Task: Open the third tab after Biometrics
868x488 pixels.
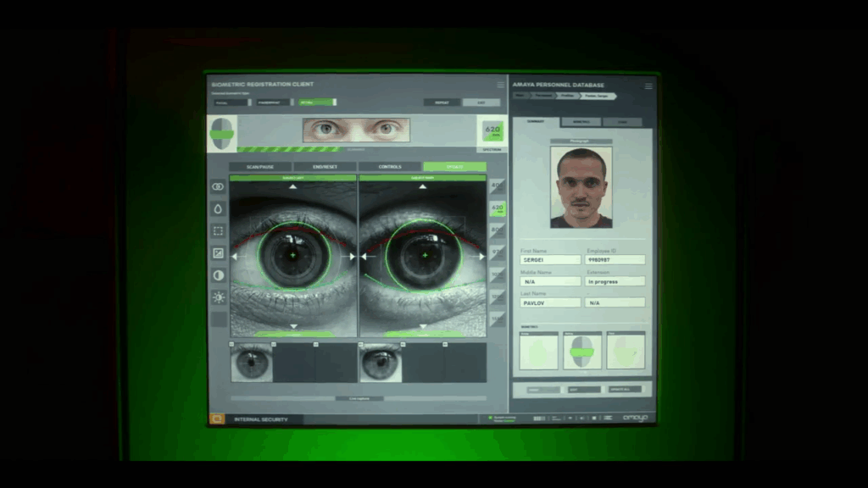Action: pos(623,122)
